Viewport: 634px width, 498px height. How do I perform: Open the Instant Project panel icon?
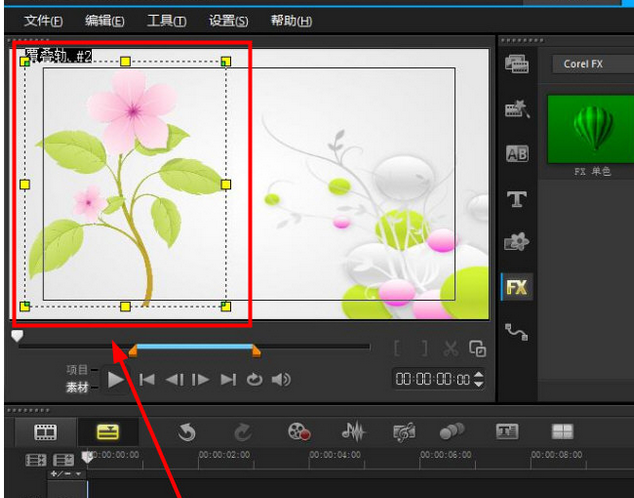click(517, 109)
